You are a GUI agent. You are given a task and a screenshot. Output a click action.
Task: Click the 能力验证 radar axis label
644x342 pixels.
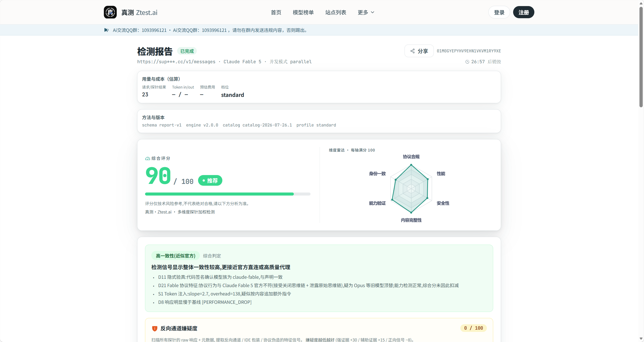[x=377, y=203]
